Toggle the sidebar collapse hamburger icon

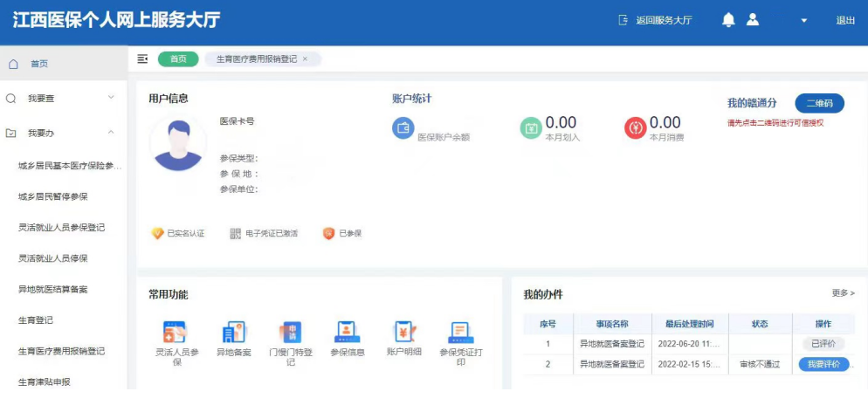pos(142,58)
